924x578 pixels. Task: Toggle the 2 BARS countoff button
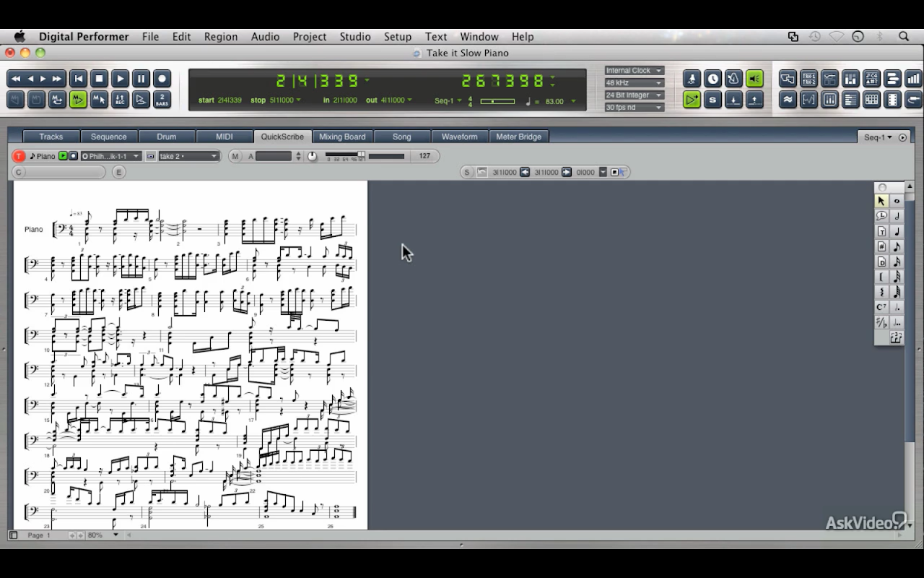(x=162, y=100)
